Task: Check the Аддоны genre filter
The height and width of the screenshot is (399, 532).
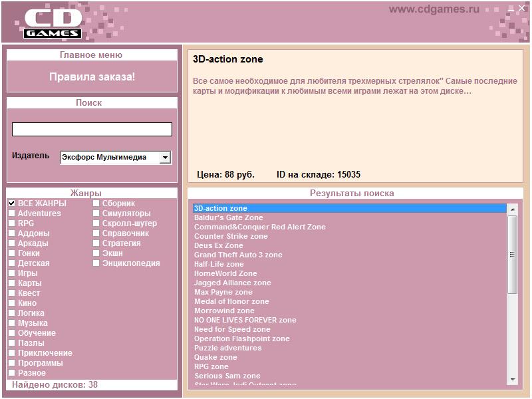Action: (12, 233)
